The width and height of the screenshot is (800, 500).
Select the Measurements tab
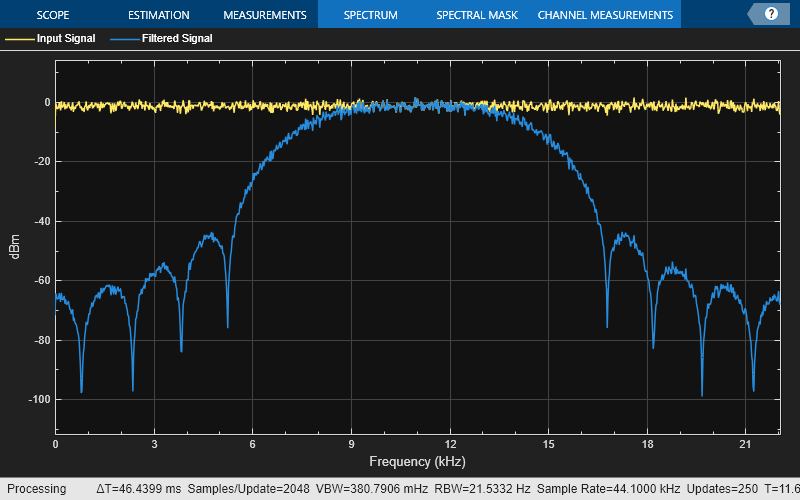coord(264,15)
